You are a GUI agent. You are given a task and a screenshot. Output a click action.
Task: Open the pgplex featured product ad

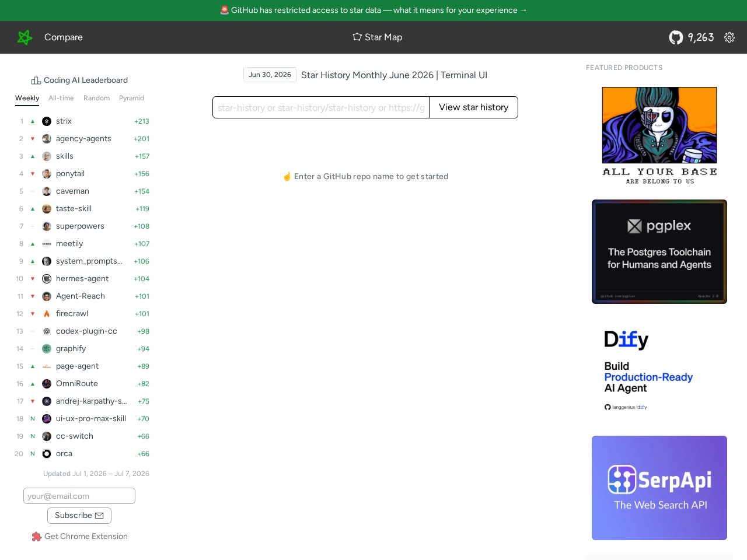tap(659, 252)
